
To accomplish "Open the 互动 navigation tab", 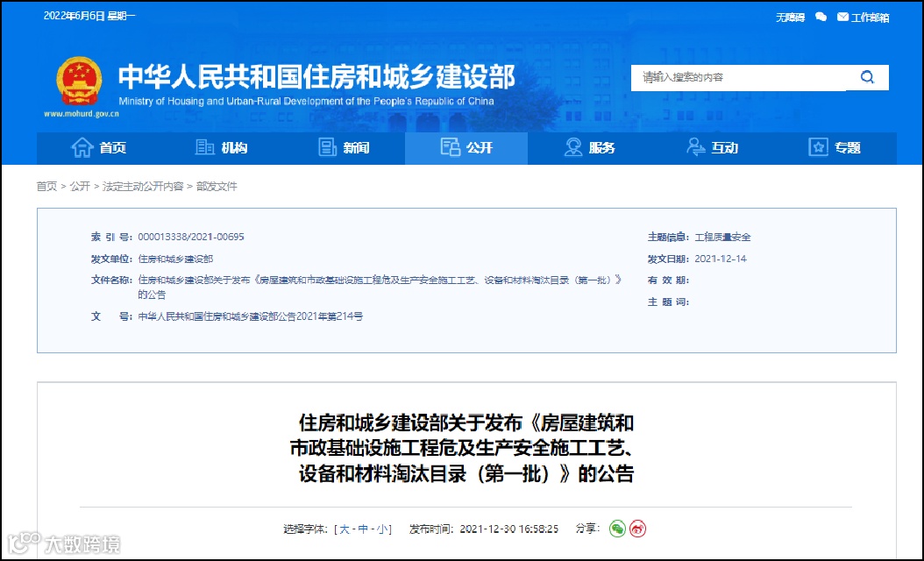I will tap(712, 148).
